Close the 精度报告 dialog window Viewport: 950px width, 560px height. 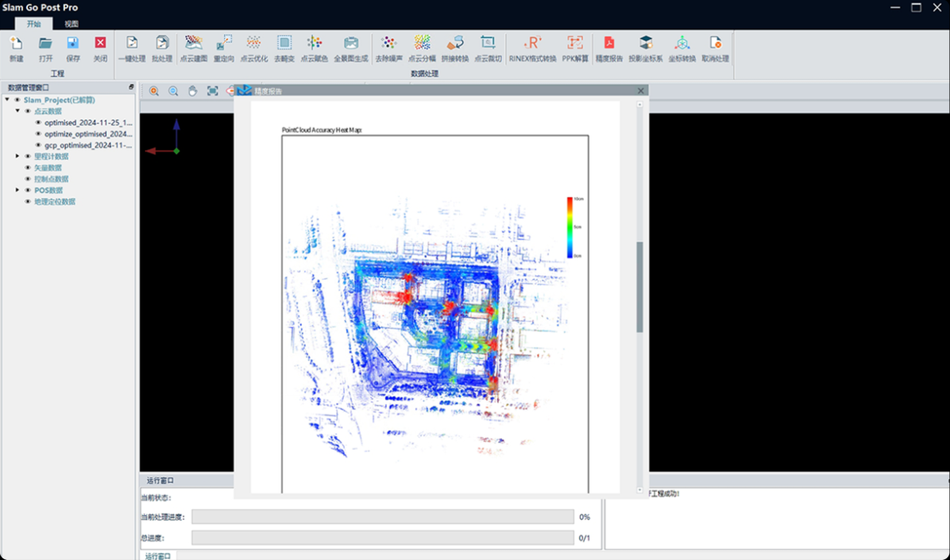(641, 91)
